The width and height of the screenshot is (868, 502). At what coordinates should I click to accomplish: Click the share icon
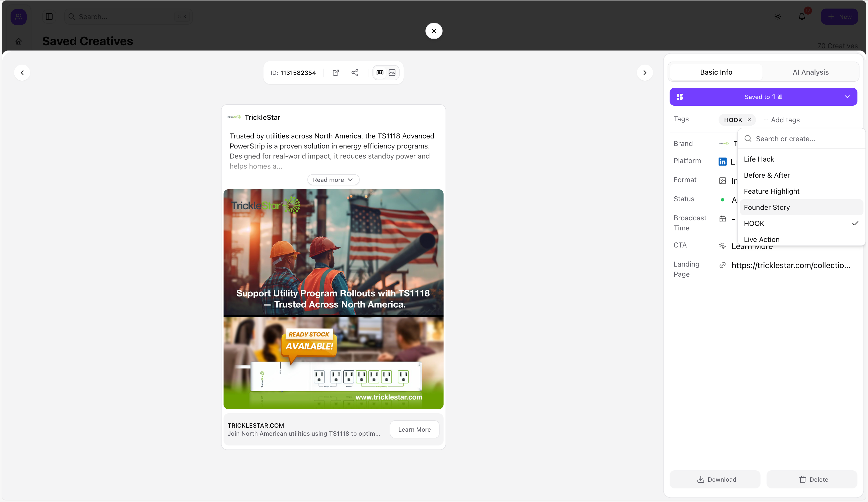(355, 73)
